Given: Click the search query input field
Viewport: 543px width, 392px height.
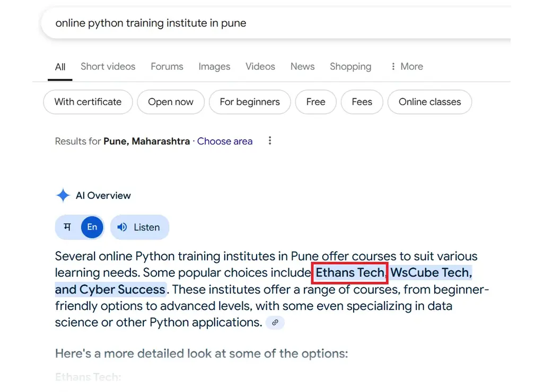Looking at the screenshot, I should click(x=265, y=23).
